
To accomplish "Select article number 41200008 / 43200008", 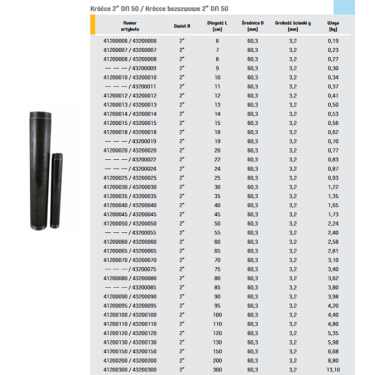I will point(130,59).
